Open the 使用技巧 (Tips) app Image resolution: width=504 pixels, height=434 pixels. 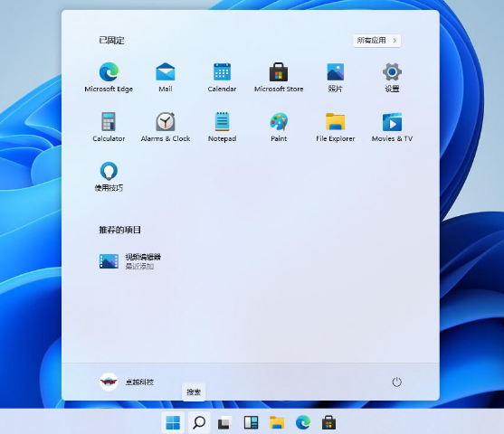click(109, 176)
